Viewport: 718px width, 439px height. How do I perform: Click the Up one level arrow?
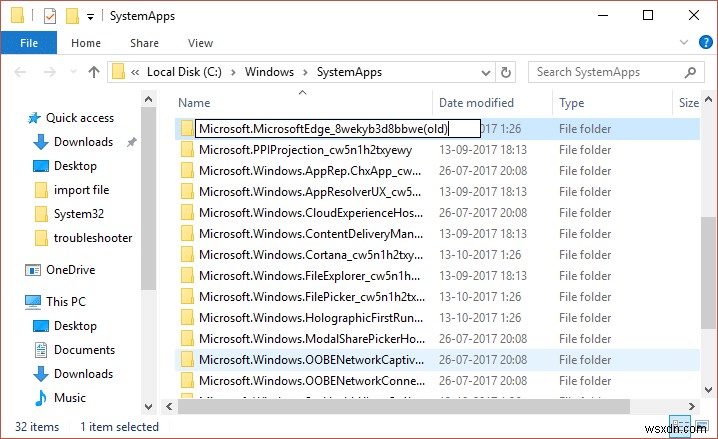click(94, 72)
